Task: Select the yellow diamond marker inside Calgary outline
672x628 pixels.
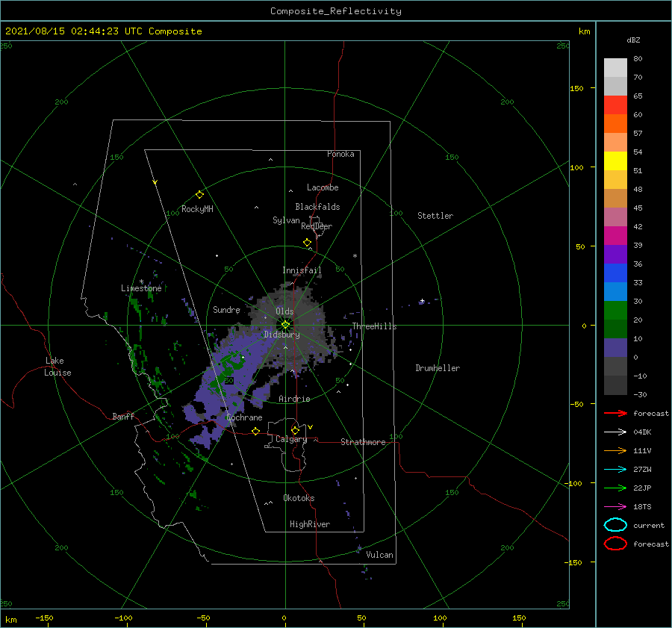Action: pos(295,430)
